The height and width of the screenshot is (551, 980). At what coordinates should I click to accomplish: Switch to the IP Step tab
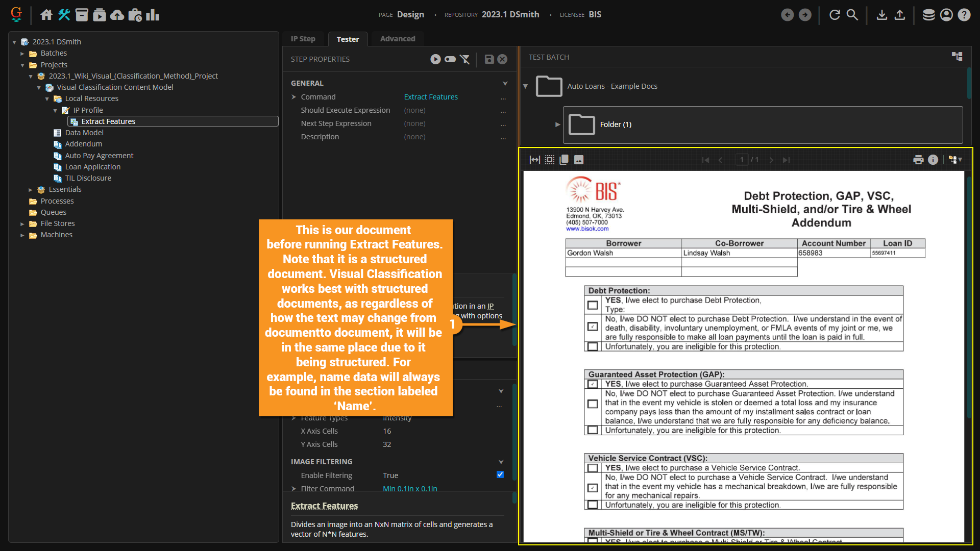303,39
